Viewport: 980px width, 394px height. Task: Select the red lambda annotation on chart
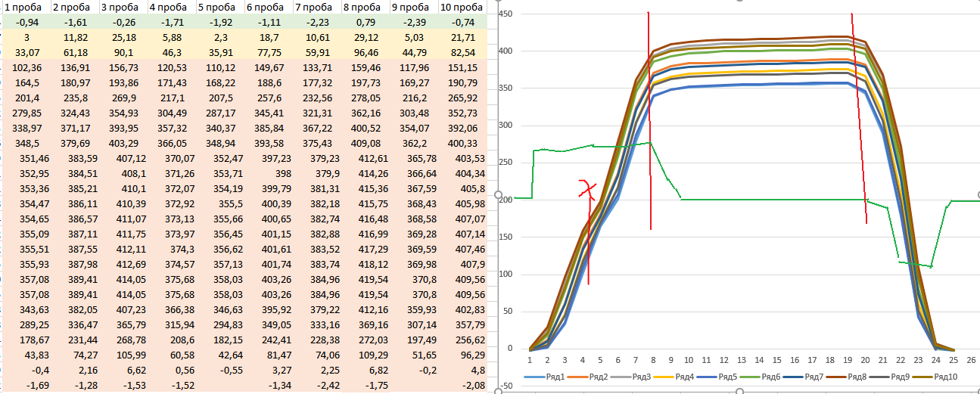click(585, 188)
